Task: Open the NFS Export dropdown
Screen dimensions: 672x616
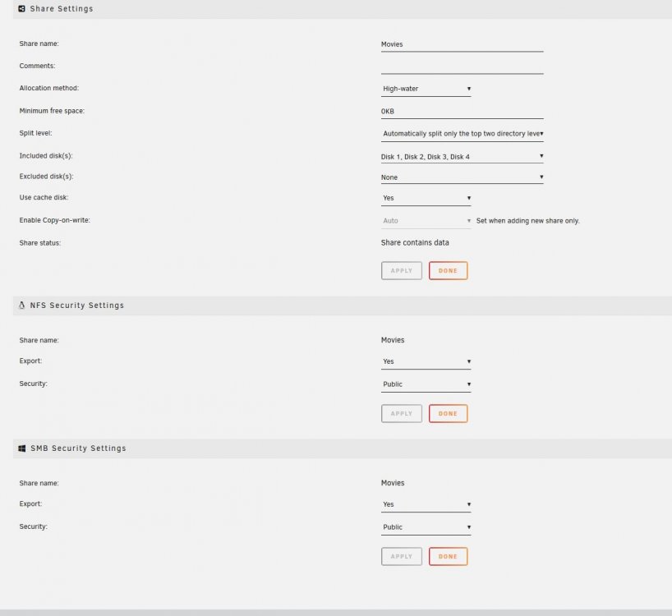Action: click(x=426, y=361)
